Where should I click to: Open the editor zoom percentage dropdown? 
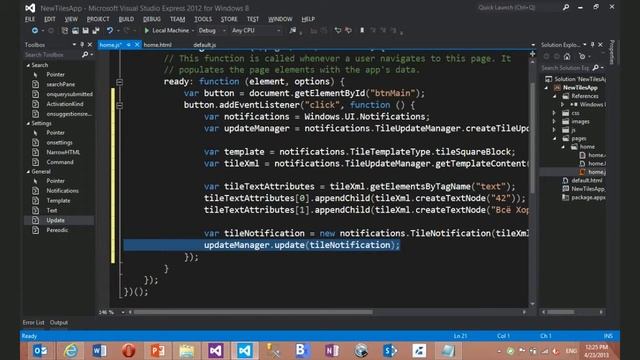pos(123,312)
